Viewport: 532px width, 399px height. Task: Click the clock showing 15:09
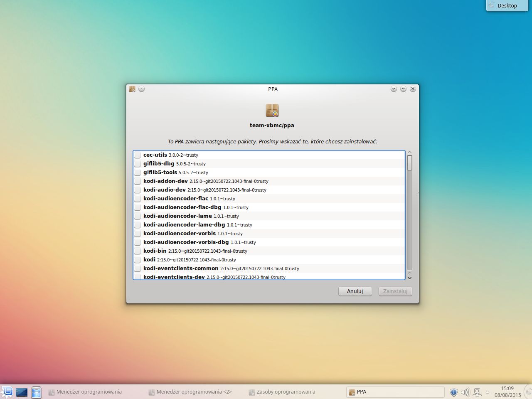point(507,389)
